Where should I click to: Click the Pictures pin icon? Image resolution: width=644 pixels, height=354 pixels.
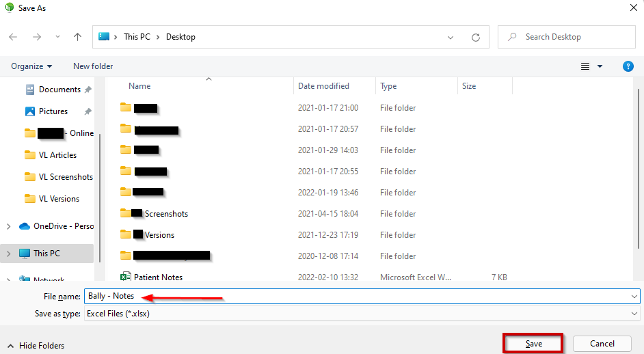pyautogui.click(x=88, y=111)
